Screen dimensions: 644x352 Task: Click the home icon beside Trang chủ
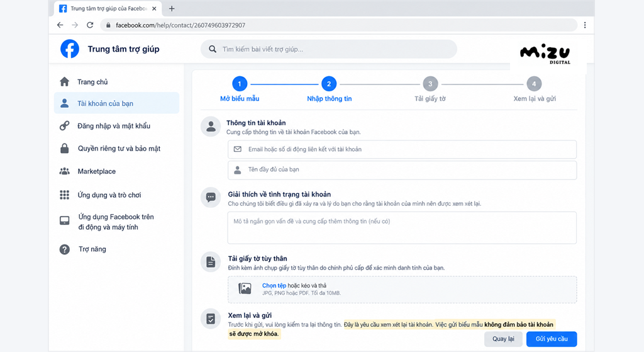point(65,82)
